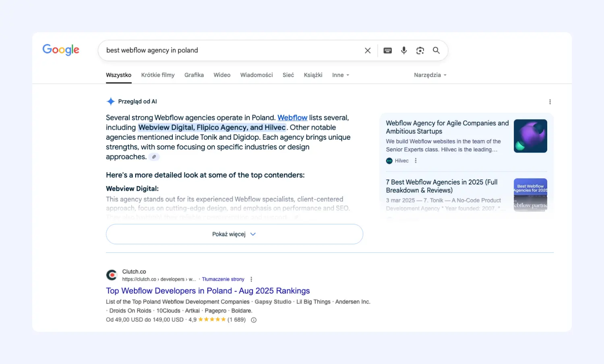Click the clutch.co breadcrumb URL

tap(159, 279)
